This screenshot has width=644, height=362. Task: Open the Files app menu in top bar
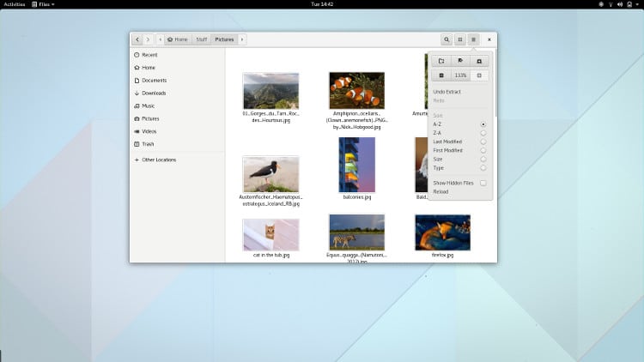point(46,4)
